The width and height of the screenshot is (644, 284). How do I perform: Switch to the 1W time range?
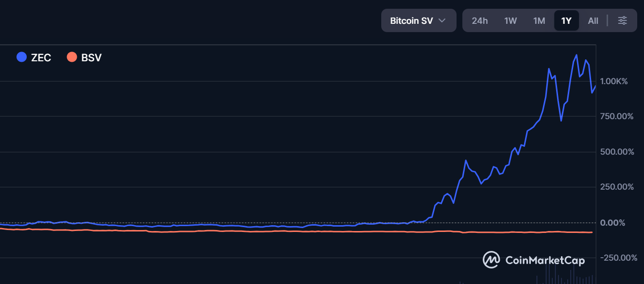click(510, 21)
